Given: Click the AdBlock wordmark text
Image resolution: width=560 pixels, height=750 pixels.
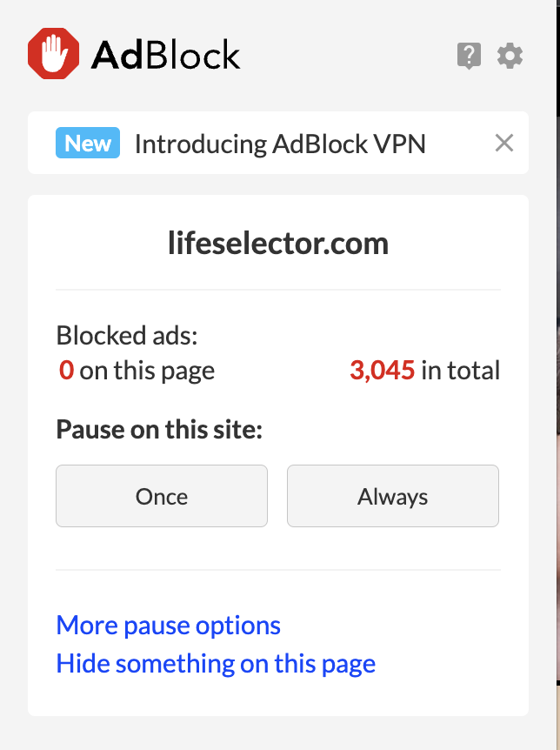Looking at the screenshot, I should 165,56.
